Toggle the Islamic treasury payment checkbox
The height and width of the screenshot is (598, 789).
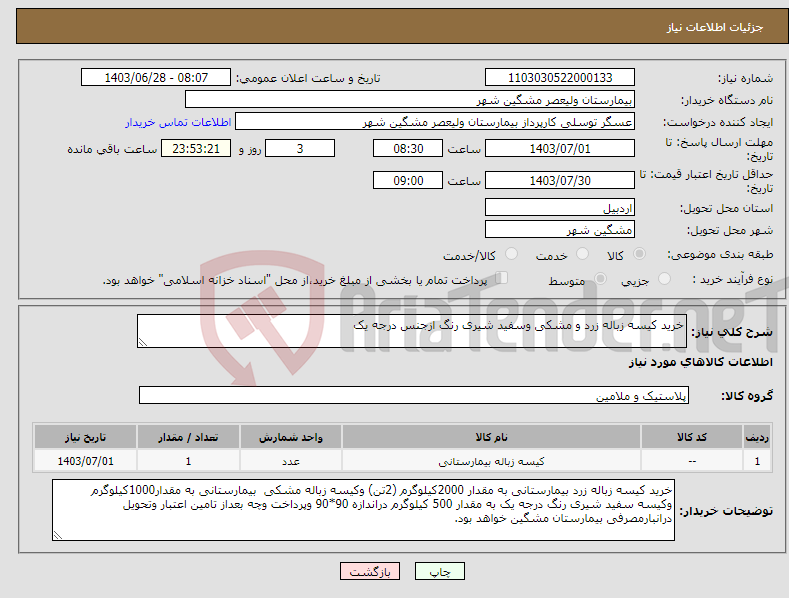click(x=501, y=278)
